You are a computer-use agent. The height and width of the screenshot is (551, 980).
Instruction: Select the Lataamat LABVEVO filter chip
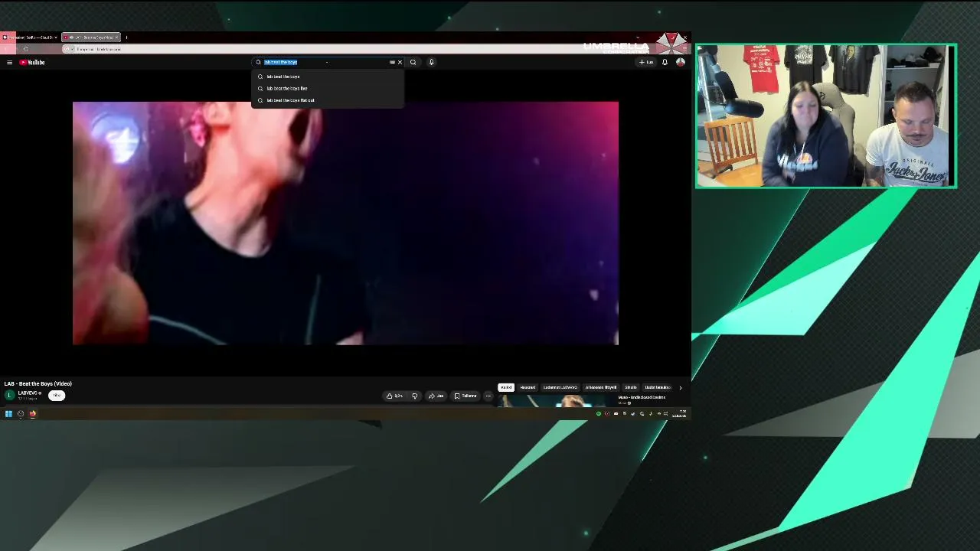click(x=560, y=387)
